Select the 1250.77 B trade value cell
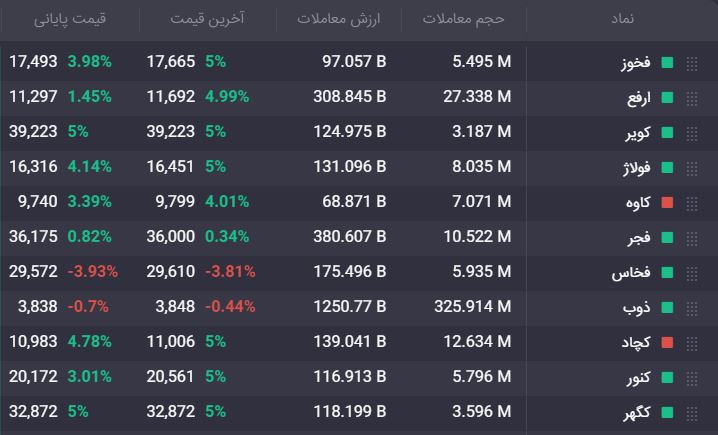The height and width of the screenshot is (435, 718). pyautogui.click(x=350, y=307)
